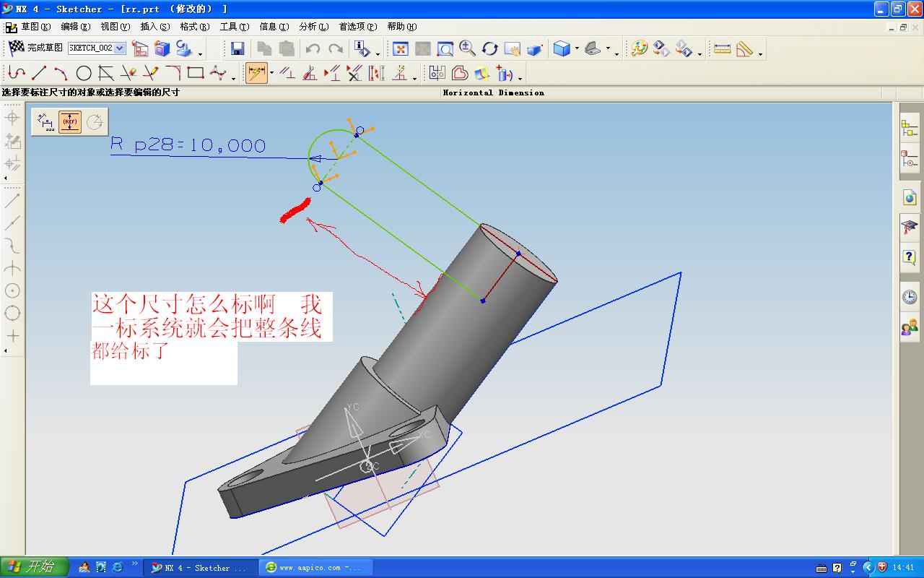Click the Information icon with dropdown
This screenshot has width=924, height=578.
pyautogui.click(x=362, y=49)
